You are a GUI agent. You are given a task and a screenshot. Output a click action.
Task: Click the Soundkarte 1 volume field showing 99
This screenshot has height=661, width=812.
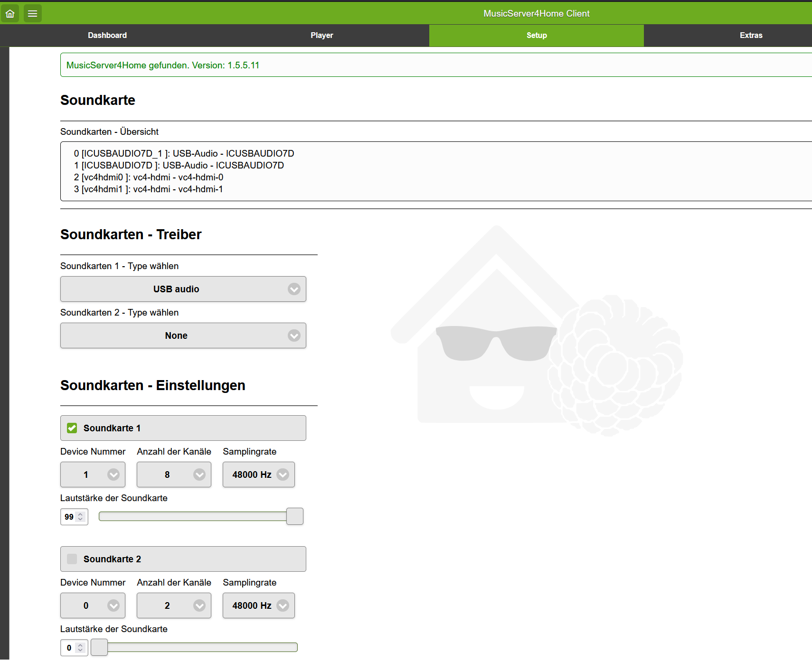74,517
